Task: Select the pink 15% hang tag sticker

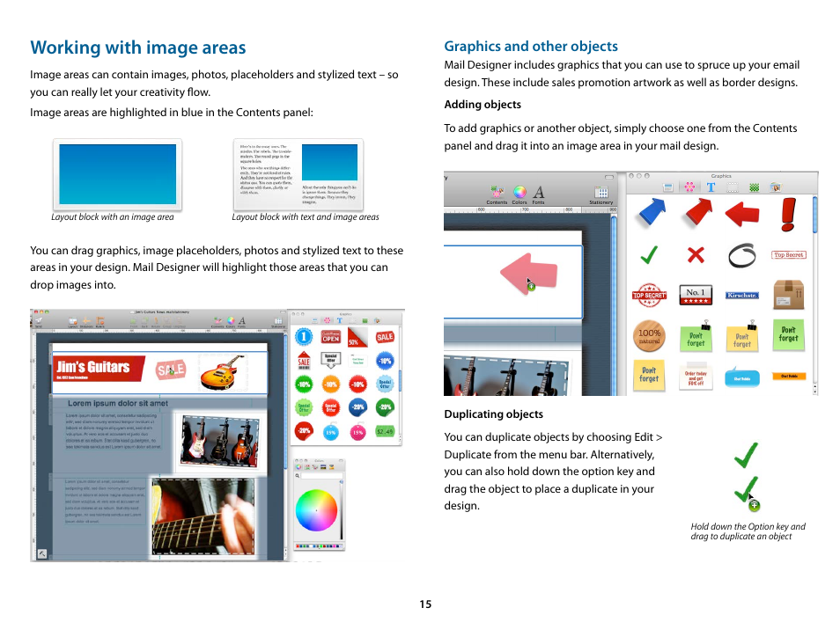Action: tap(357, 431)
